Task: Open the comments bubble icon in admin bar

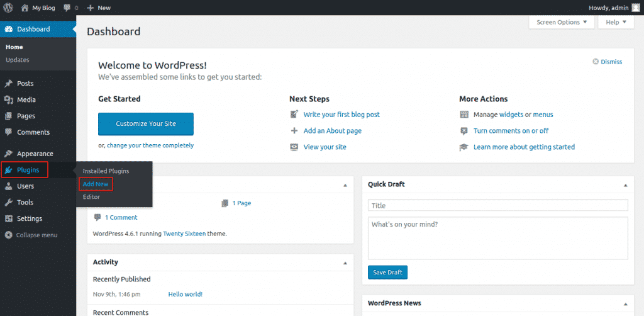Action: [x=67, y=8]
